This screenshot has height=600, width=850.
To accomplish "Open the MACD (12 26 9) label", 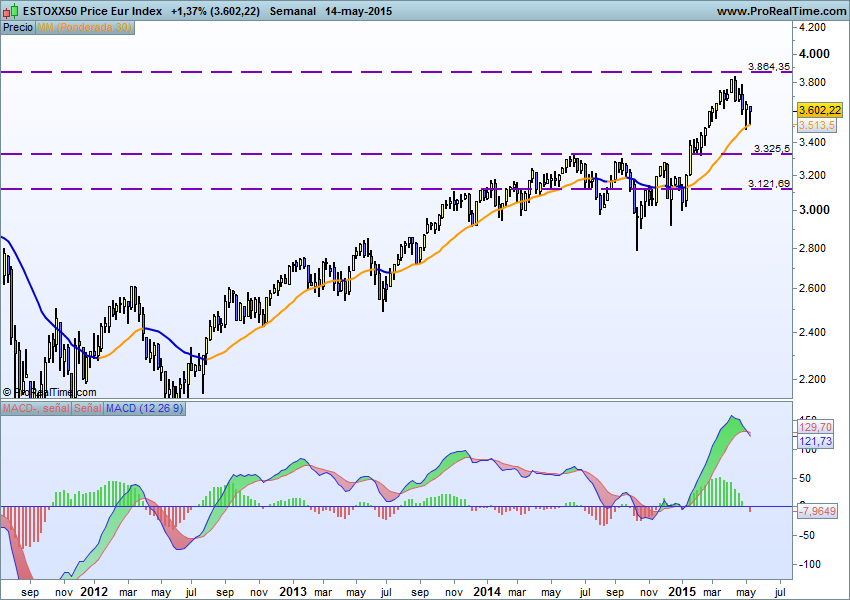I will point(144,409).
